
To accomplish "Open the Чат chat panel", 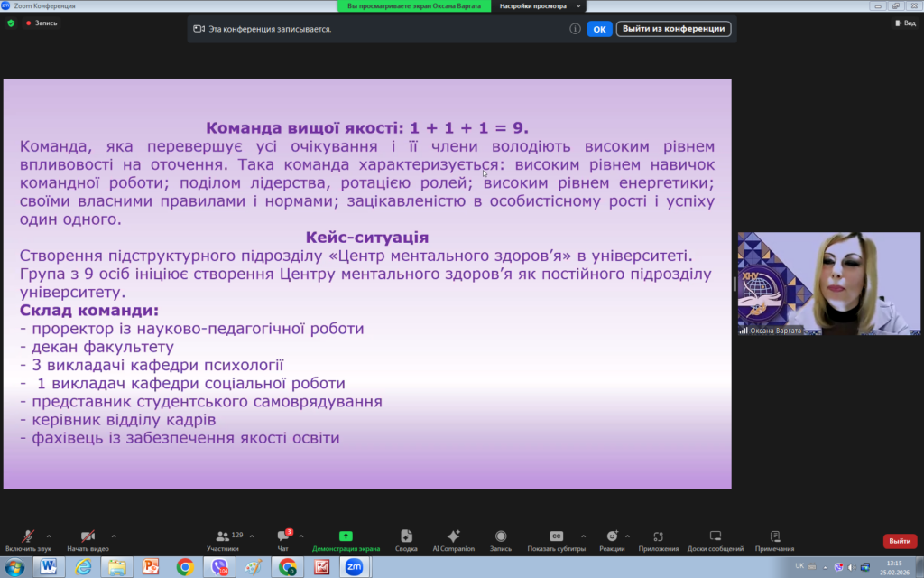I will 282,536.
